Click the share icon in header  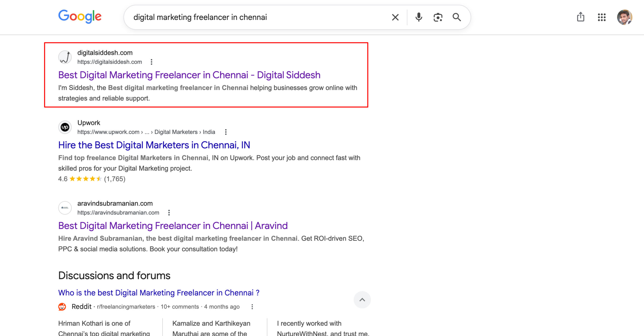[581, 17]
